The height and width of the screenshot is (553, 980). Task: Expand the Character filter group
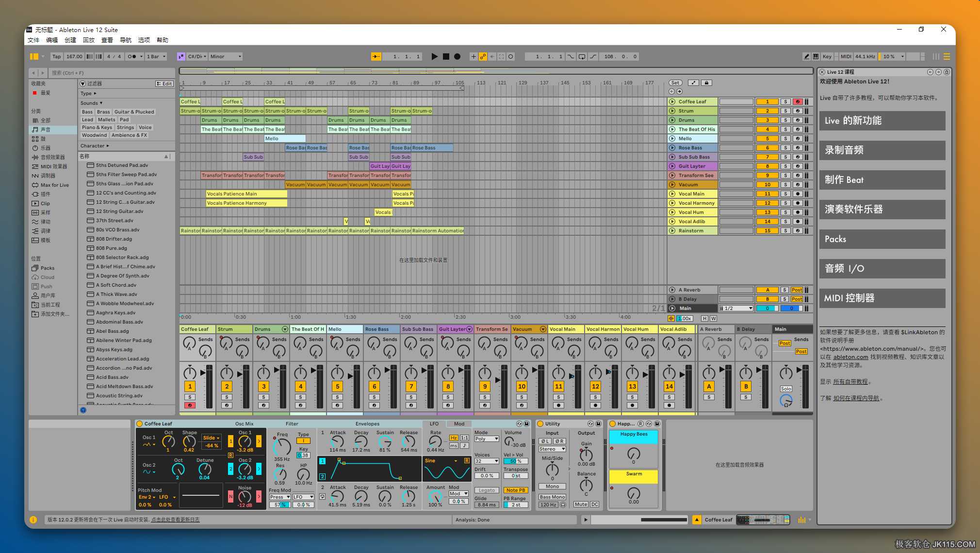pos(95,146)
